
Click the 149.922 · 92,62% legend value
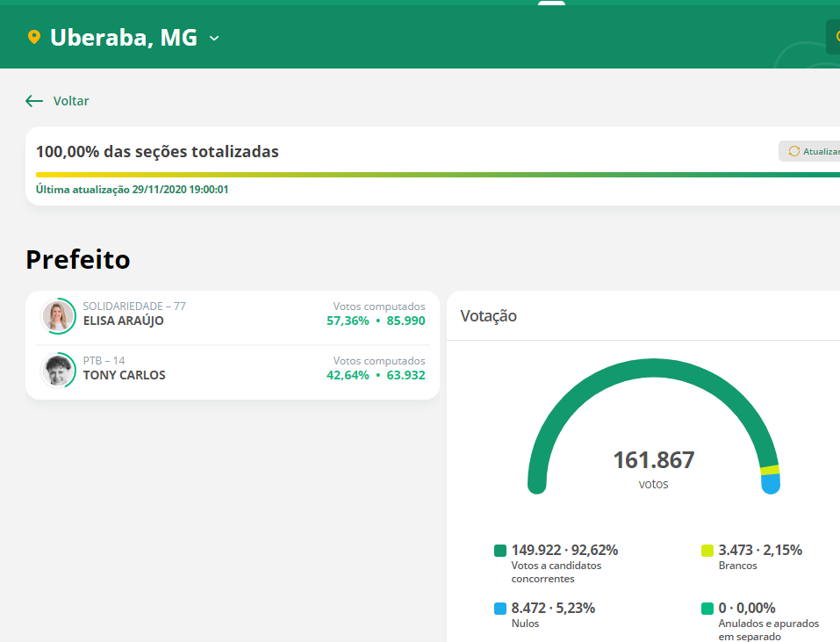[x=564, y=550]
